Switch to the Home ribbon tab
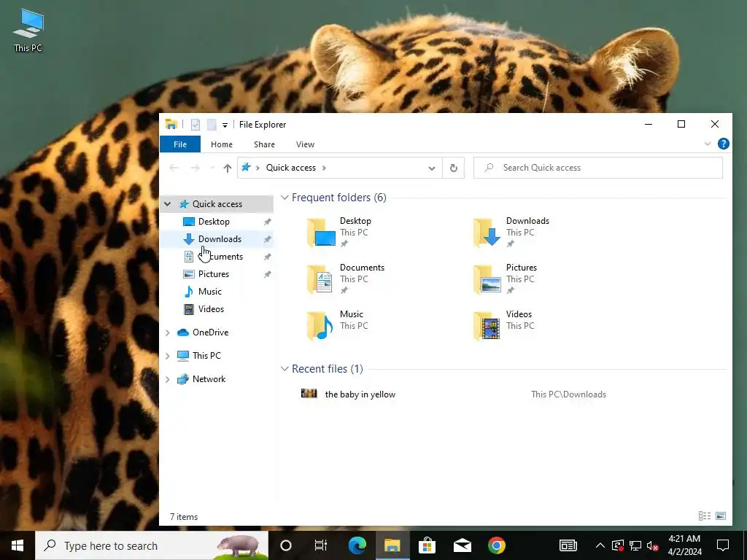The height and width of the screenshot is (560, 747). (x=222, y=144)
